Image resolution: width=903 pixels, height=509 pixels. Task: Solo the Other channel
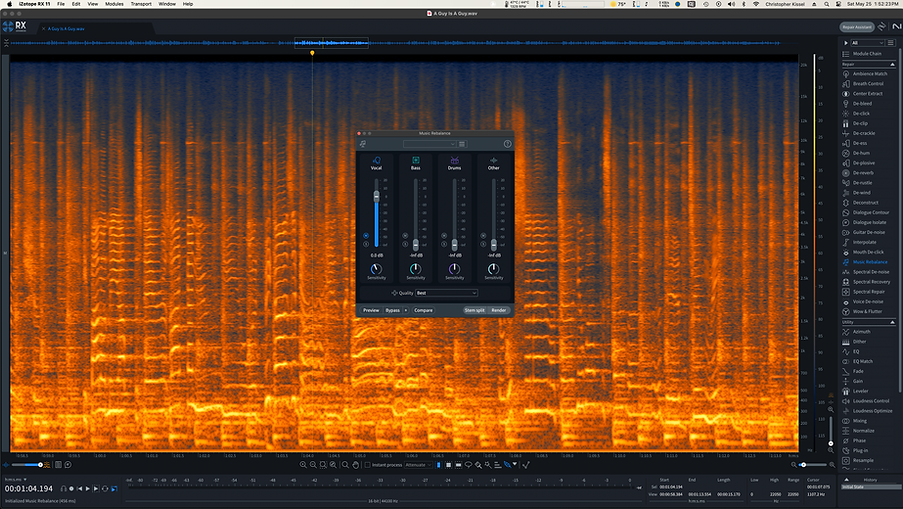click(483, 244)
